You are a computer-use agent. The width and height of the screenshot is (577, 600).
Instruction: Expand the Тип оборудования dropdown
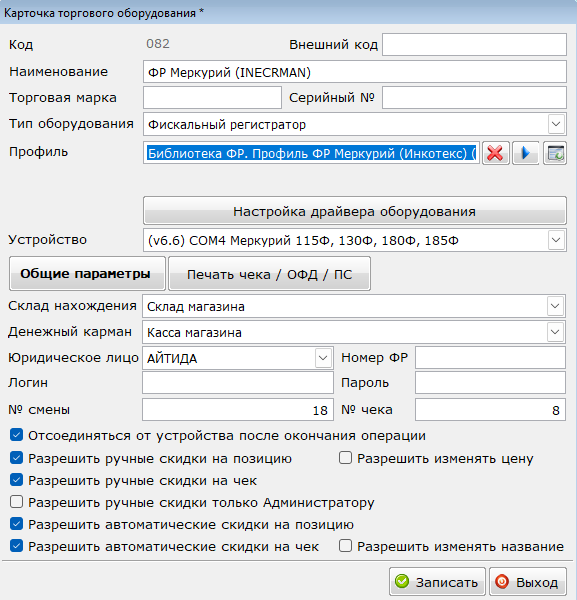tap(556, 124)
